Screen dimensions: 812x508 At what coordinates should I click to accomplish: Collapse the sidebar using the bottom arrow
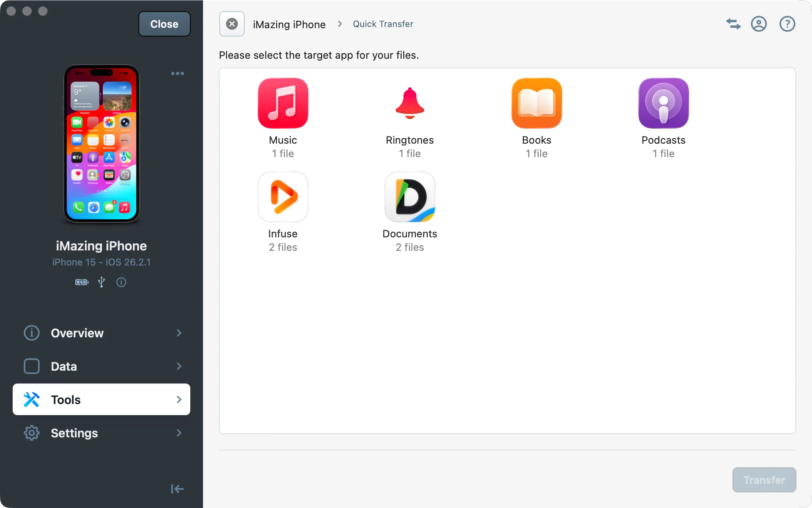point(177,489)
